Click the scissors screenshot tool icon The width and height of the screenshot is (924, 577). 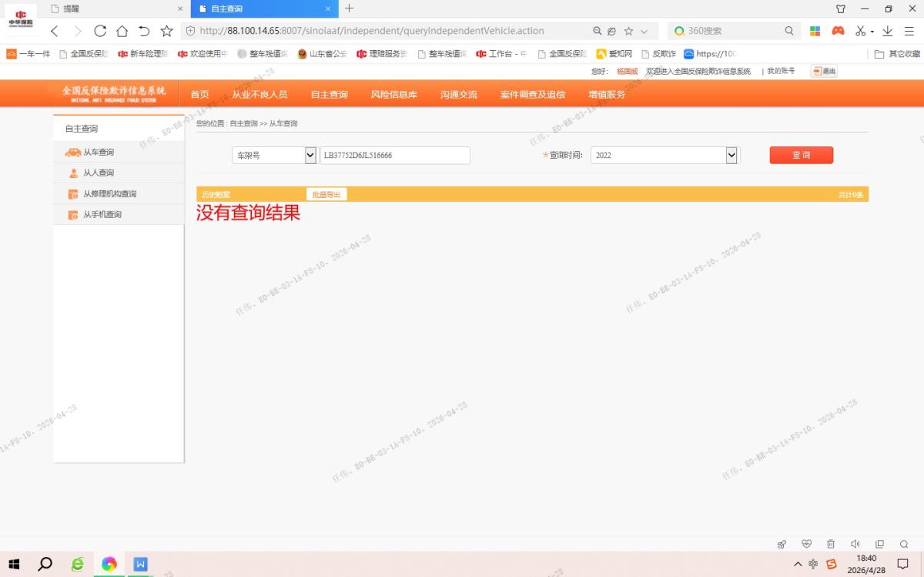tap(861, 31)
